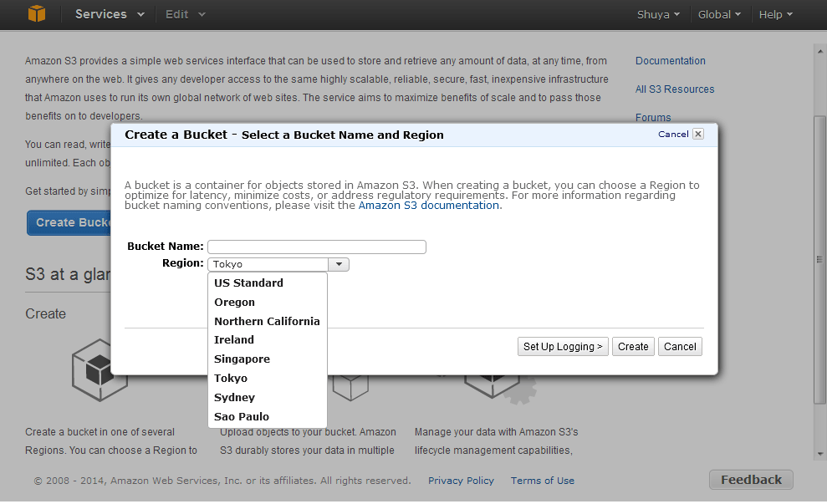
Task: Expand the Shuya account menu
Action: 658,14
